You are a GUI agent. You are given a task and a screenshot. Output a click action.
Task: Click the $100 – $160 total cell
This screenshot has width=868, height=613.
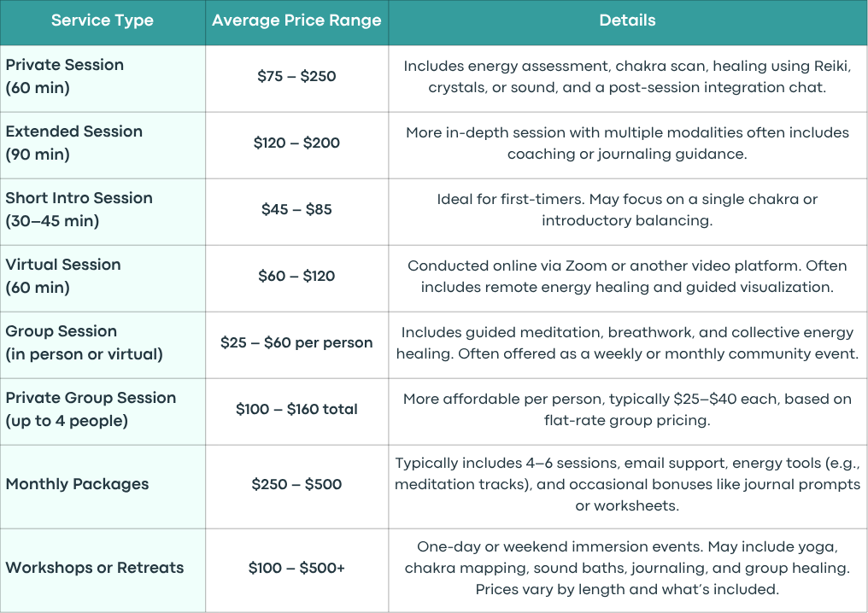296,412
